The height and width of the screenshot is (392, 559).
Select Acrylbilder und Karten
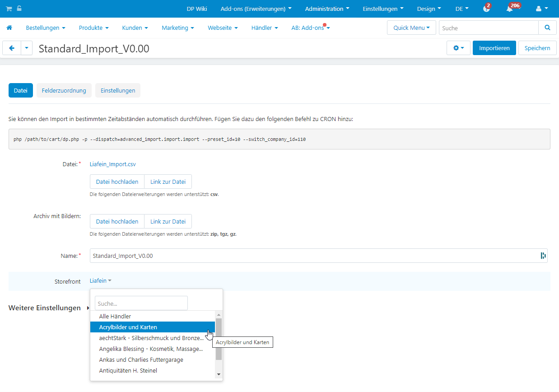pos(153,327)
